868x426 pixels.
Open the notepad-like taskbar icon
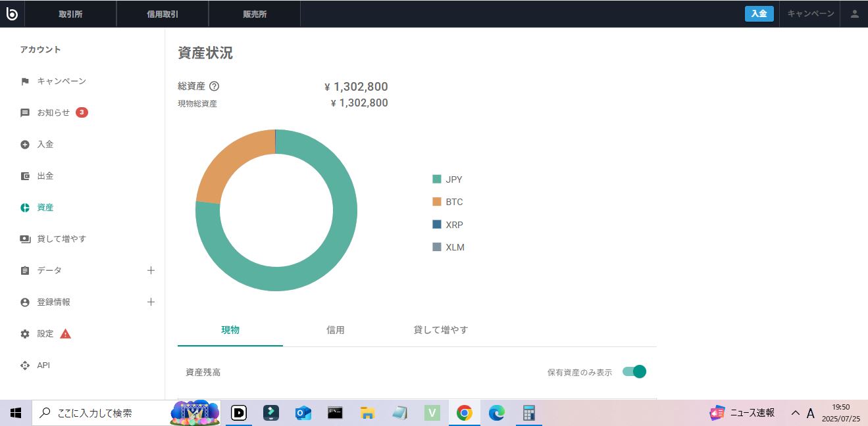(x=399, y=413)
